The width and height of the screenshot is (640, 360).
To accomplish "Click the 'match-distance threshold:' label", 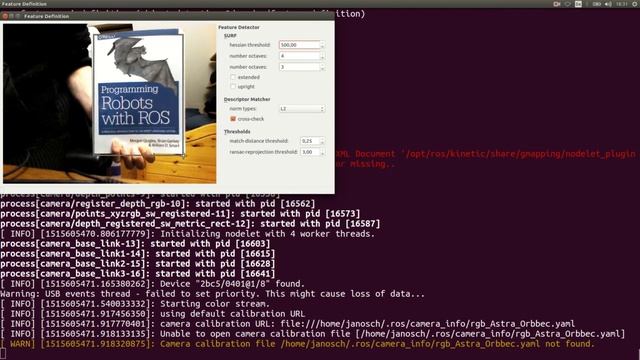I will coord(259,141).
